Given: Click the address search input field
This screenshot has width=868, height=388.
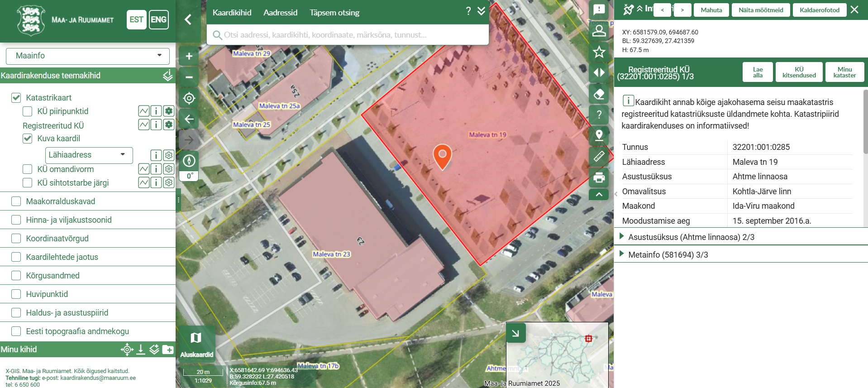Looking at the screenshot, I should click(x=348, y=35).
